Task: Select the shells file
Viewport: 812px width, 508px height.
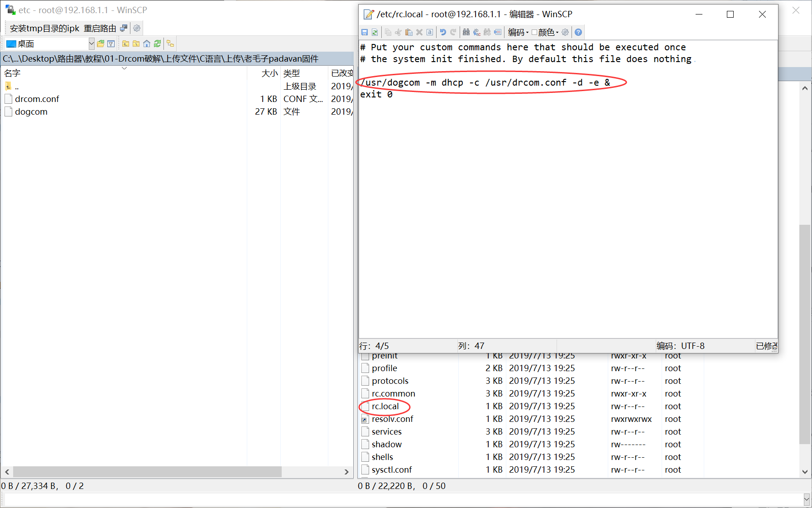Action: (x=383, y=457)
